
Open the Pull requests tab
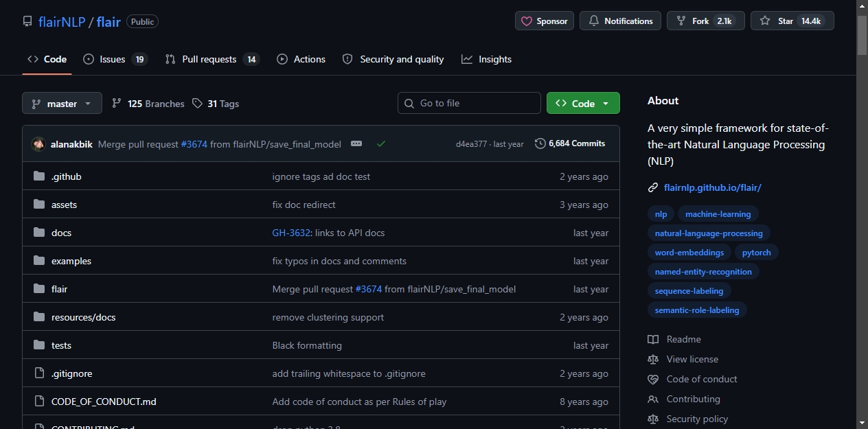tap(212, 59)
